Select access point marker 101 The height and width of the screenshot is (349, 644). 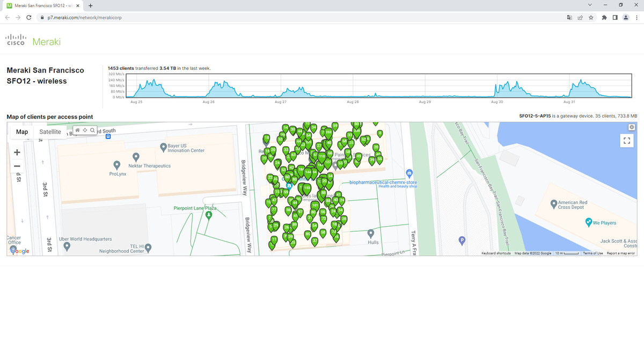point(315,206)
